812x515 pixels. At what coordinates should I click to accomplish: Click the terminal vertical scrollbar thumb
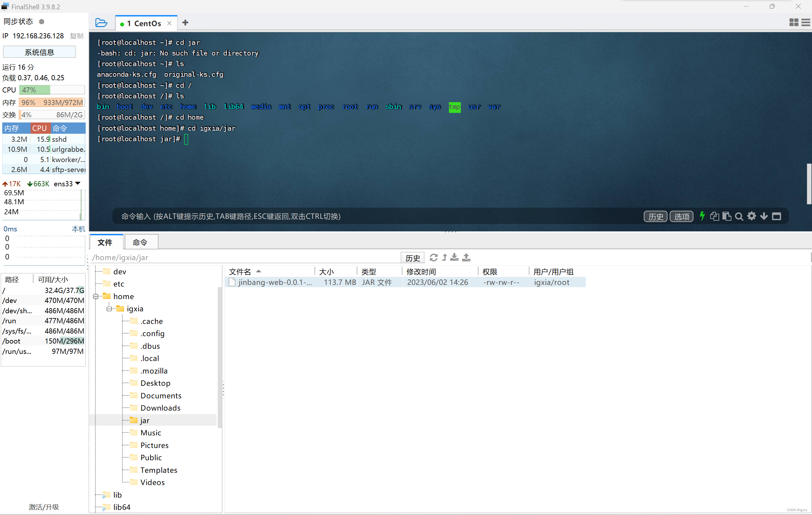pos(809,184)
